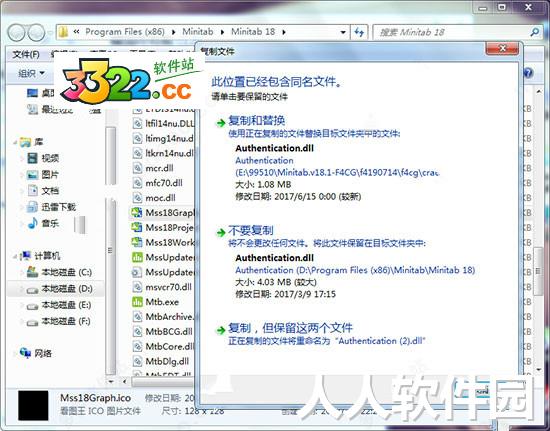Collapse the 库 libraries node
Screen dimensions: 550x431
pyautogui.click(x=15, y=143)
